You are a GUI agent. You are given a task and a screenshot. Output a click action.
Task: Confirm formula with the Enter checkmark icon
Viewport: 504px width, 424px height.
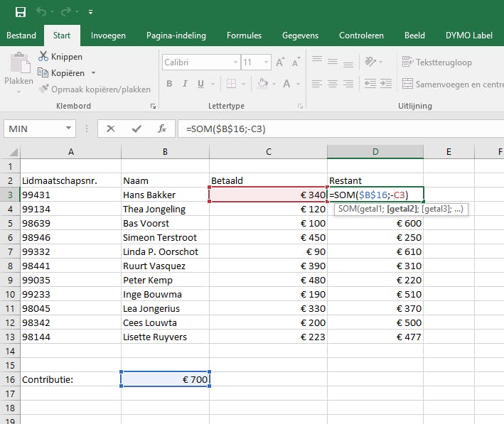click(136, 129)
